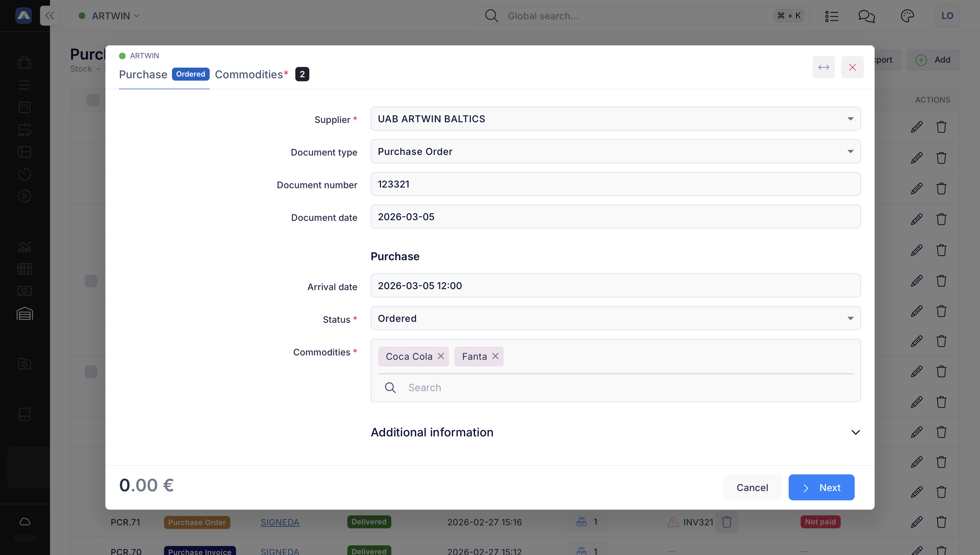Click the task list icon in top bar
This screenshot has height=555, width=980.
pyautogui.click(x=831, y=16)
